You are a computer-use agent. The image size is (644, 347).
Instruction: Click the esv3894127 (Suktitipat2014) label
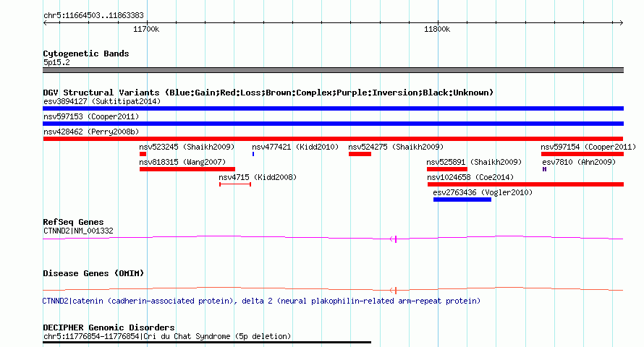pos(102,101)
